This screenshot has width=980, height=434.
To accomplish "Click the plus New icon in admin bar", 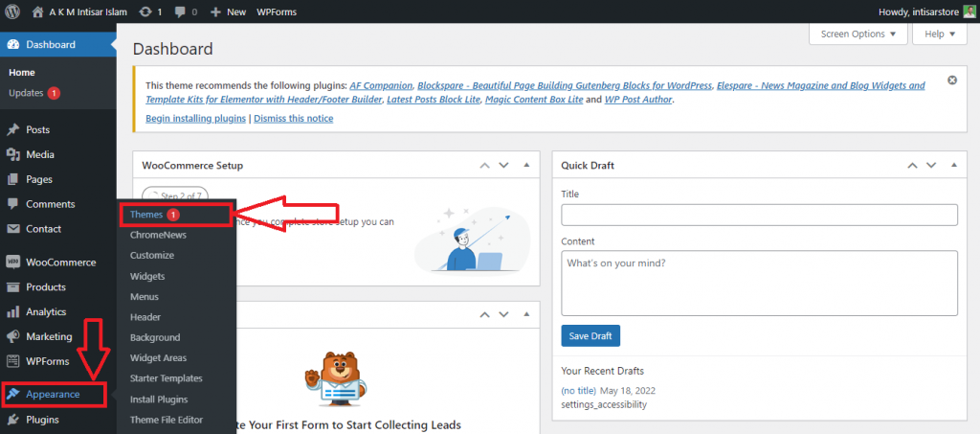I will point(215,11).
